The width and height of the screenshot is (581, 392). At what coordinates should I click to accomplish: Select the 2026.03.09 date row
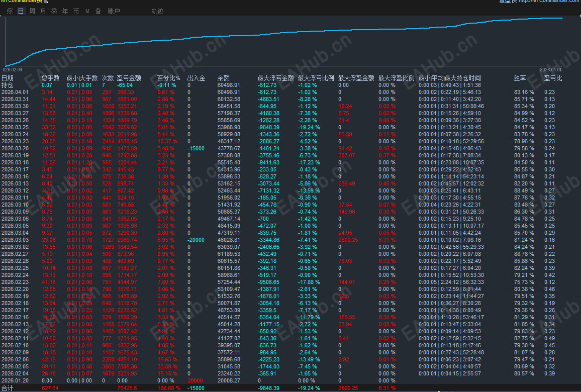click(15, 212)
